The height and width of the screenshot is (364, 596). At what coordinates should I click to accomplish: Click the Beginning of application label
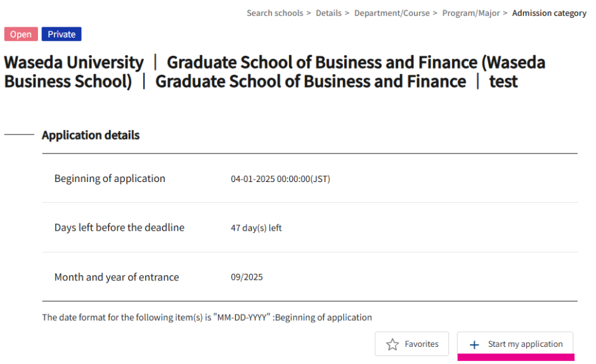(x=110, y=178)
